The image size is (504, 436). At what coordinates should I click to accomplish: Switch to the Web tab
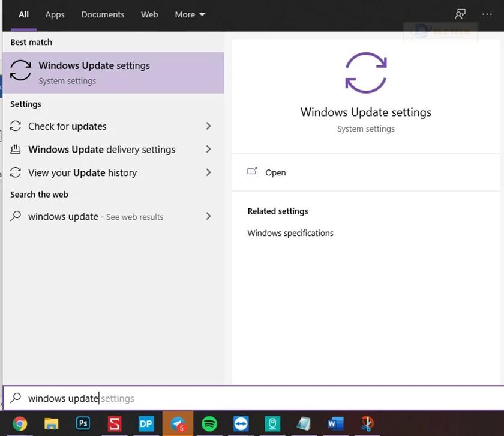(149, 14)
